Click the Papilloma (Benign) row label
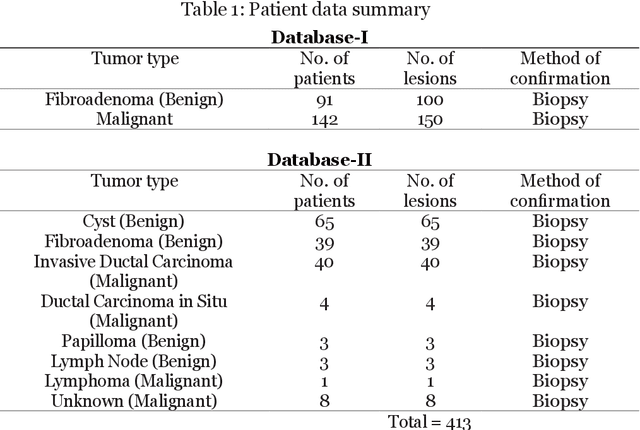The width and height of the screenshot is (640, 430). pyautogui.click(x=135, y=340)
